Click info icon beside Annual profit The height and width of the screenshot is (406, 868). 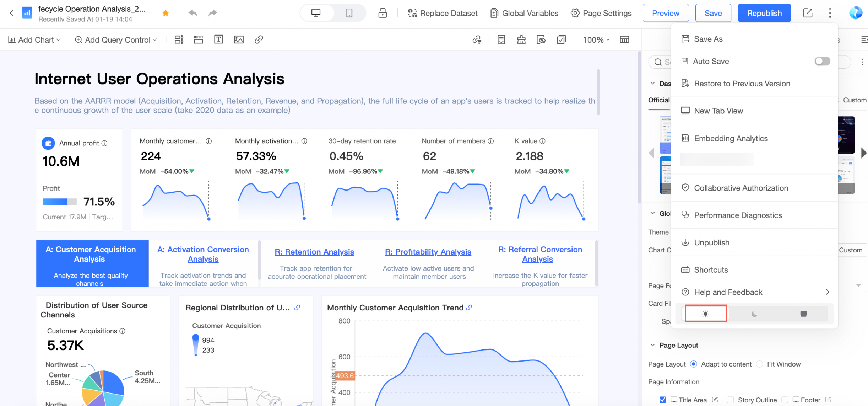[104, 143]
